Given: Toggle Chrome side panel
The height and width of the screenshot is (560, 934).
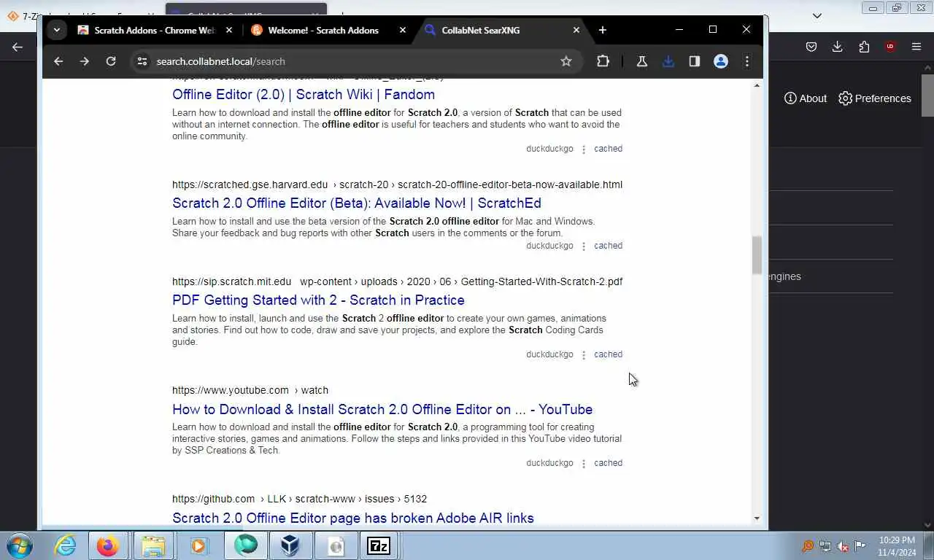Looking at the screenshot, I should [695, 61].
